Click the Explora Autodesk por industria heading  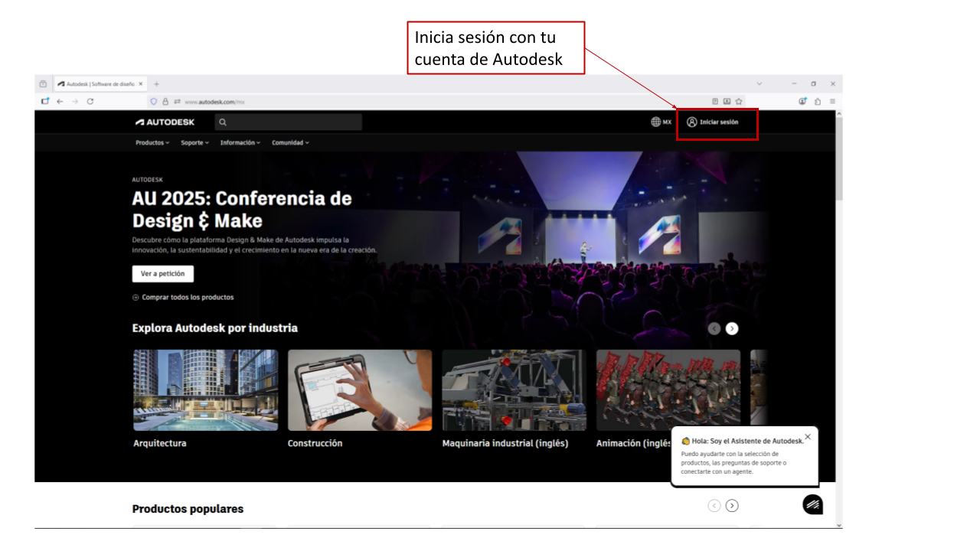click(215, 328)
